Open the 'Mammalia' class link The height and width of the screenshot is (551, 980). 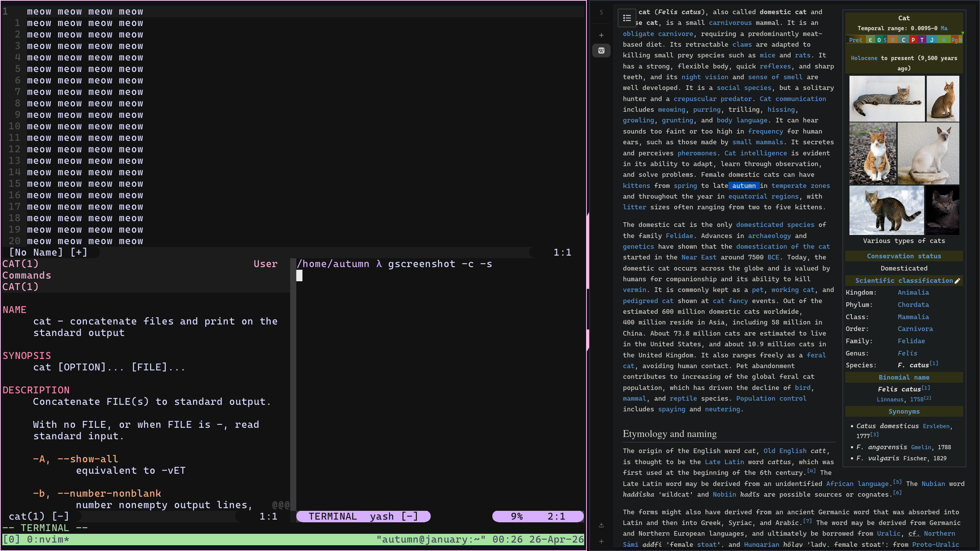coord(913,317)
